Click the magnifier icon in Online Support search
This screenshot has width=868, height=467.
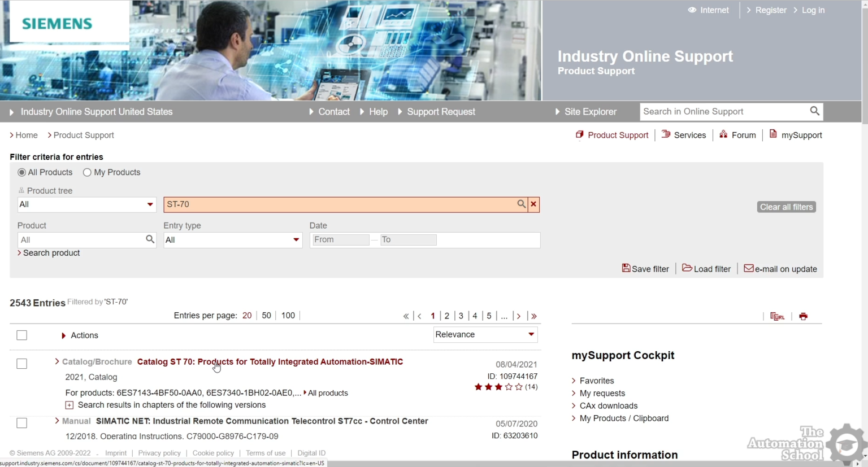[814, 111]
